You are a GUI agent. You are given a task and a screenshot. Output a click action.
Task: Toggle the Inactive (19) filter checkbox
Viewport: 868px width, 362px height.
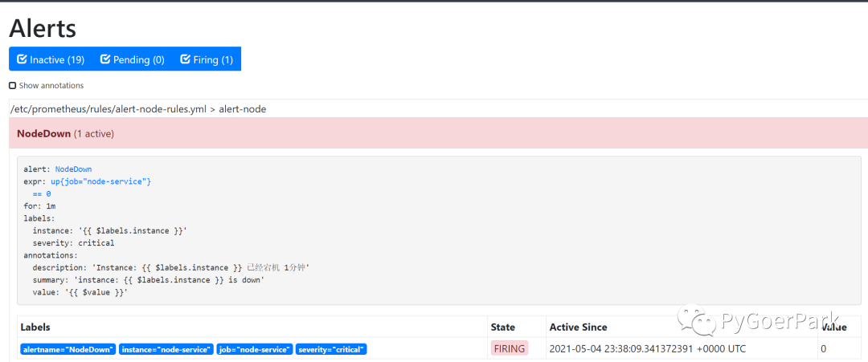(x=51, y=59)
